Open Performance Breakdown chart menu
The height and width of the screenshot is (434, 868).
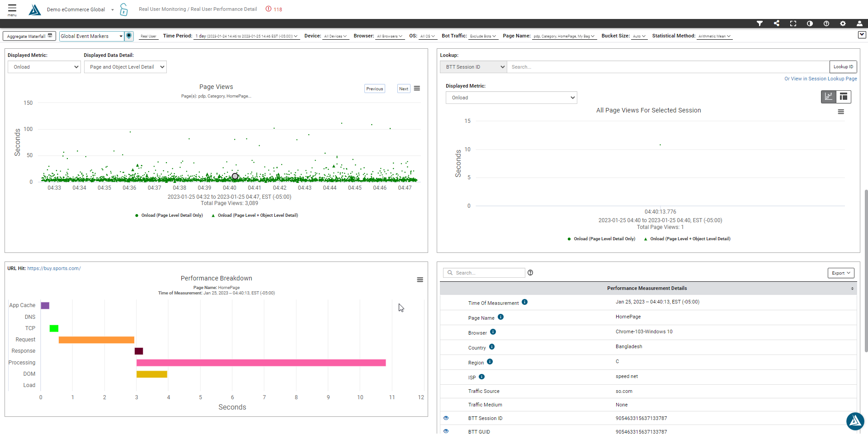click(420, 280)
